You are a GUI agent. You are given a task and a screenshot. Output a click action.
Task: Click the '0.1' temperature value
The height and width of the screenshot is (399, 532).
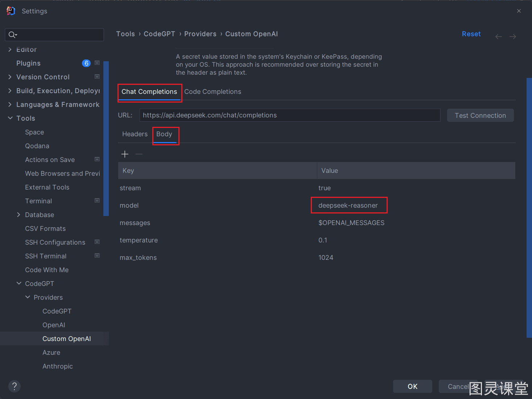point(323,240)
